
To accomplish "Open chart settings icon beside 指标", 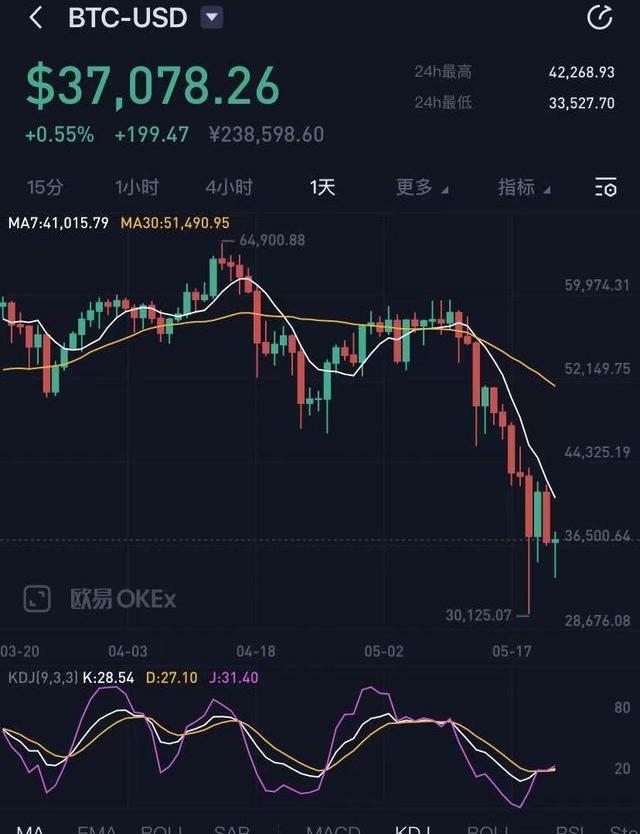I will click(605, 187).
